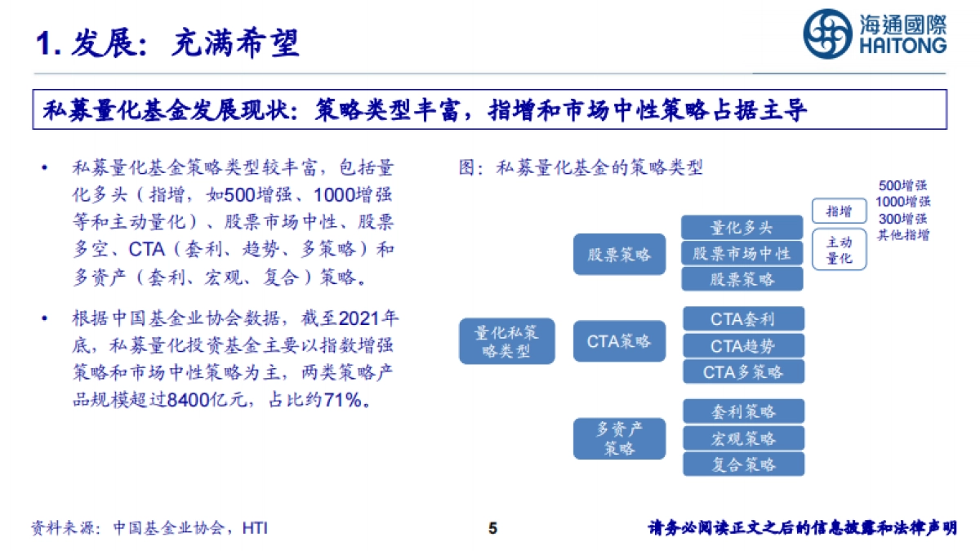The image size is (980, 551).
Task: Toggle the 指增 option box
Action: click(x=841, y=211)
